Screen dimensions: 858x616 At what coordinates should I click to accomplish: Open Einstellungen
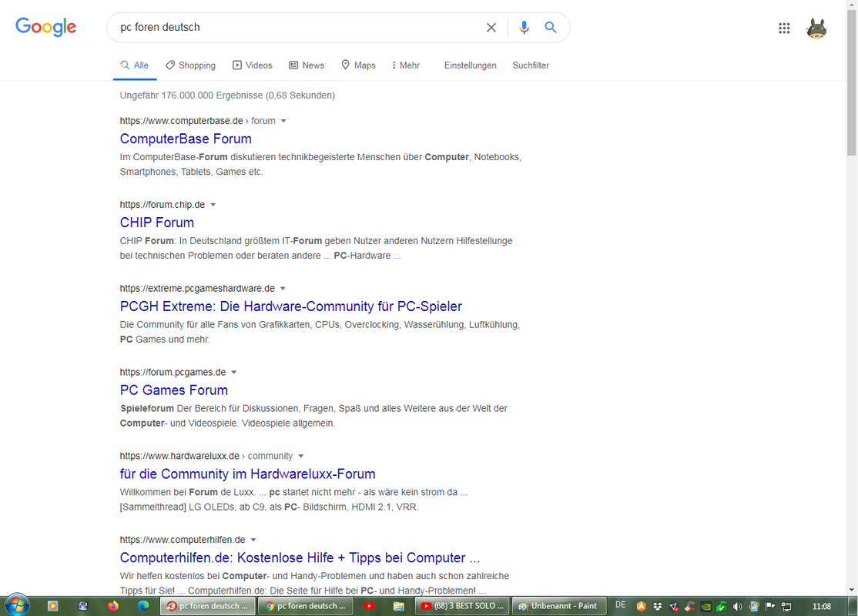(x=470, y=65)
